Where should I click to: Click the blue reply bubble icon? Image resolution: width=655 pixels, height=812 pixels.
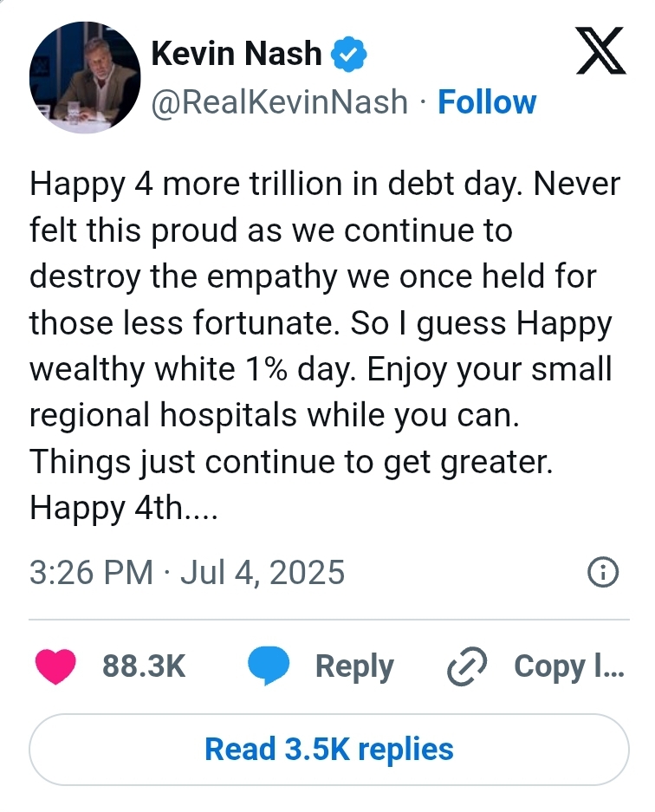click(x=270, y=666)
